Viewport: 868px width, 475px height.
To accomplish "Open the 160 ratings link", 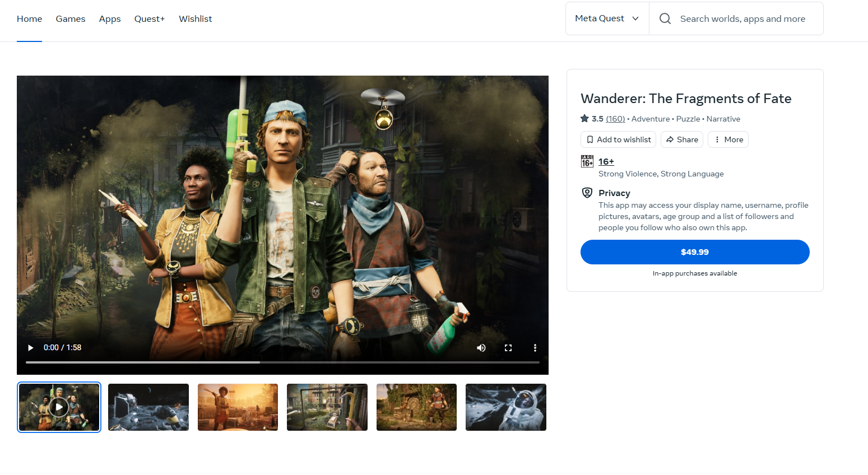I will point(615,119).
